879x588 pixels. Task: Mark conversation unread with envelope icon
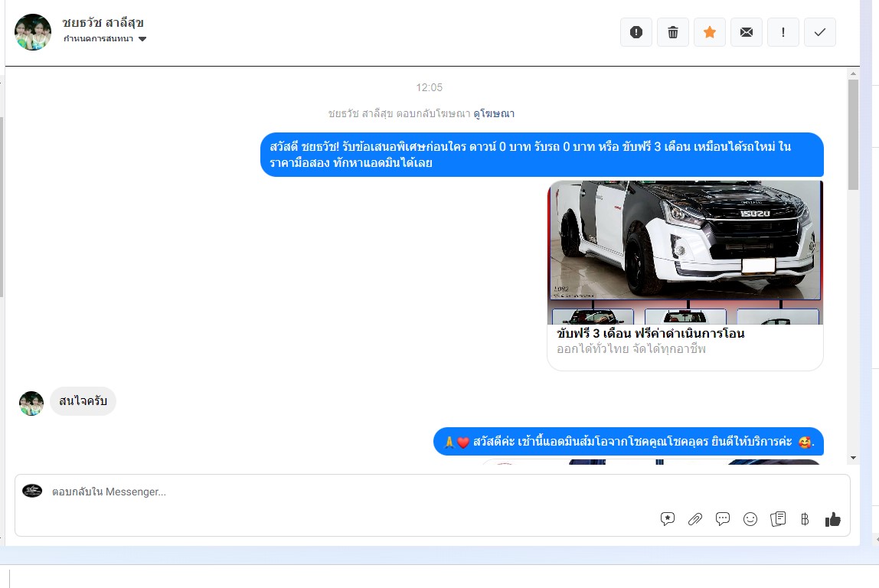747,32
